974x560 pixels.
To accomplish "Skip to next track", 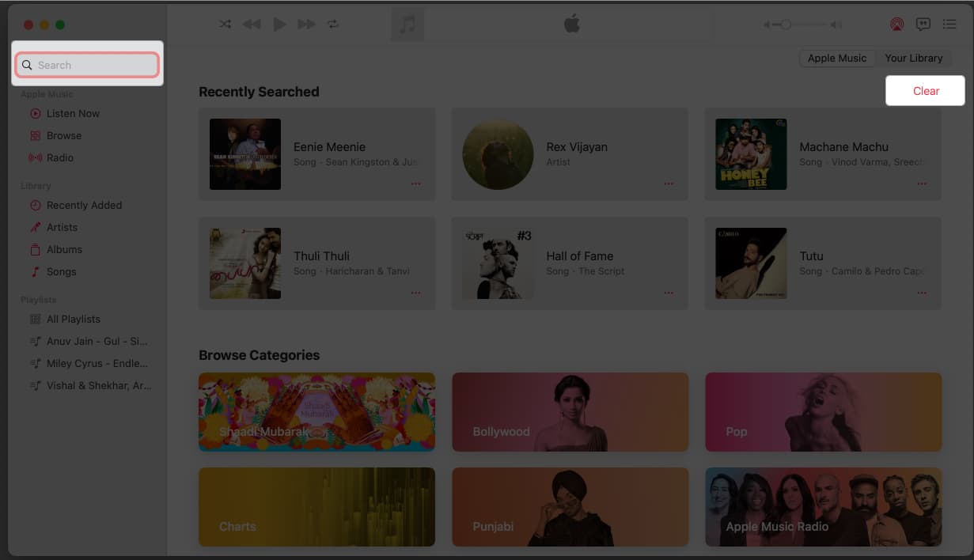I will [x=306, y=25].
